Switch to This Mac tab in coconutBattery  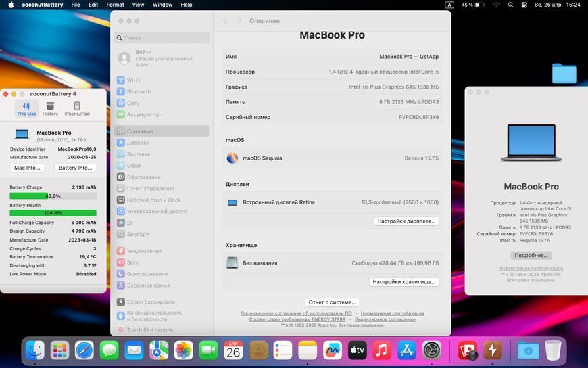(x=26, y=109)
